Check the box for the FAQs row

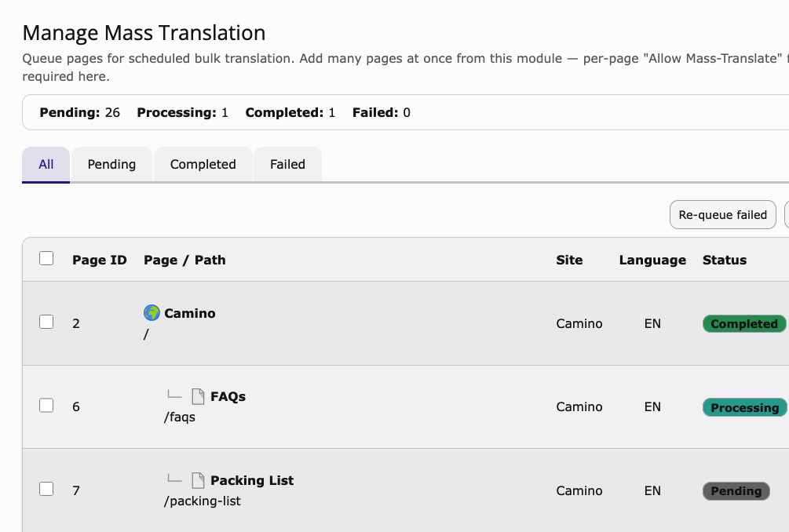click(46, 406)
